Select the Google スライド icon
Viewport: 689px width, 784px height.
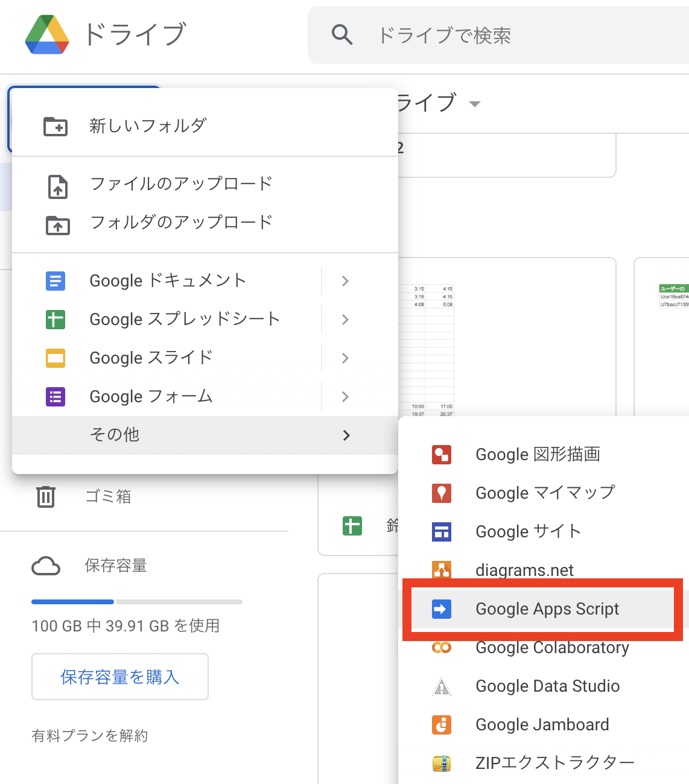point(55,358)
